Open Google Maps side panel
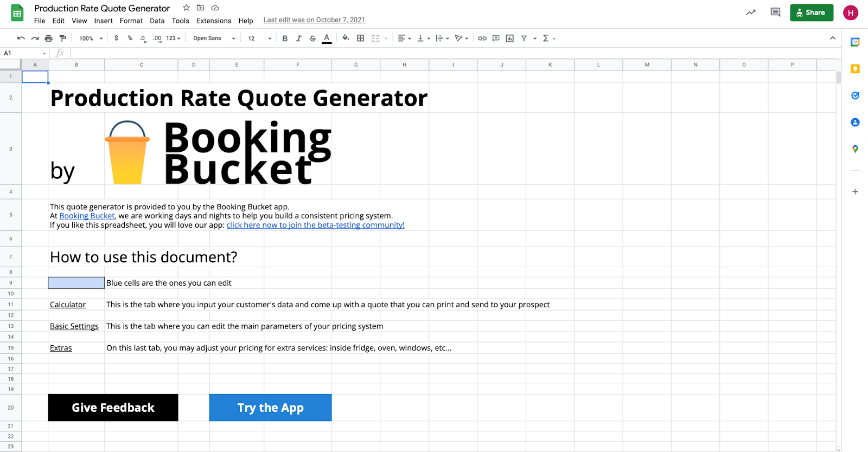868x452 pixels. 855,149
